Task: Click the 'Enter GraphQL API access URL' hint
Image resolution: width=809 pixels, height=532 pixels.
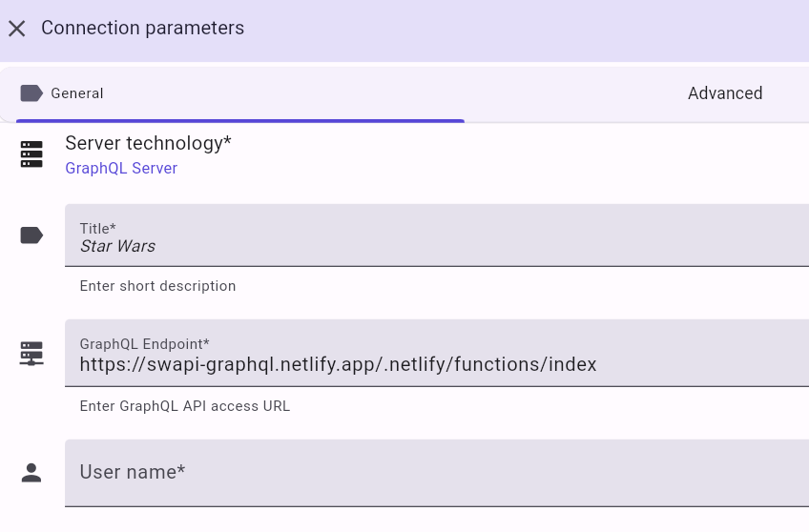Action: click(184, 406)
